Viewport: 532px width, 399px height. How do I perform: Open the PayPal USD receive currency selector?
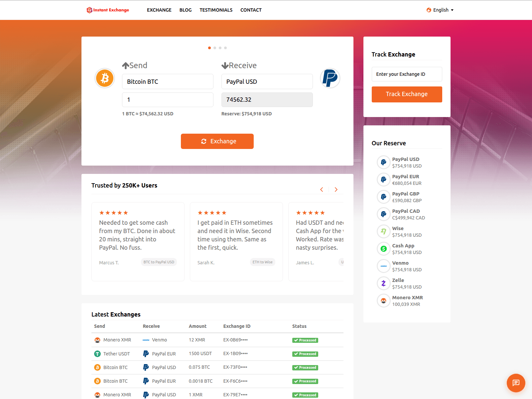[267, 81]
